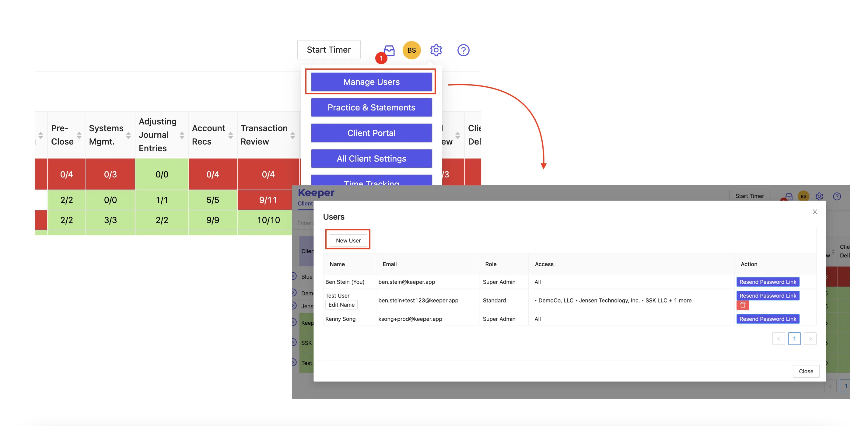Click Super Admin role in Kenny Song row
This screenshot has width=868, height=426.
click(499, 319)
